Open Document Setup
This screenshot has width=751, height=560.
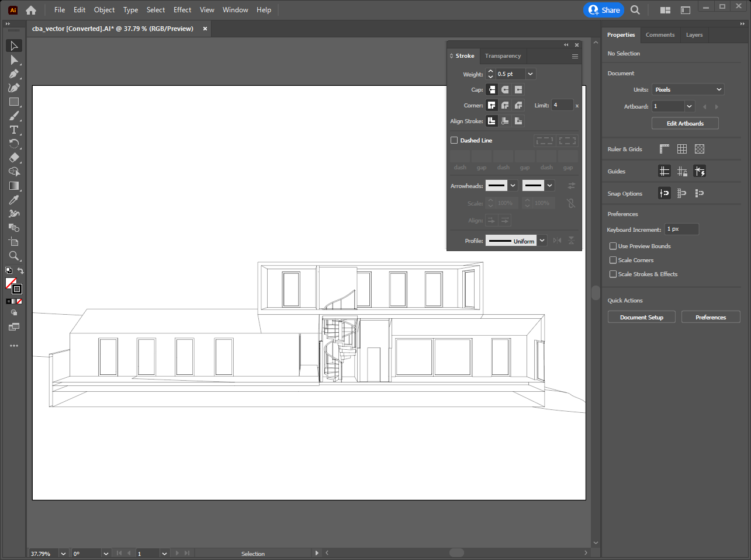(641, 317)
